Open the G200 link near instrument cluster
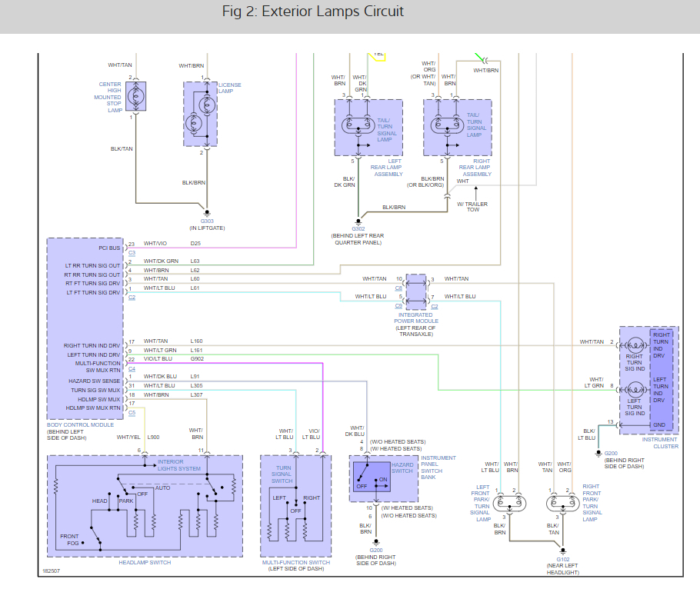 [612, 453]
